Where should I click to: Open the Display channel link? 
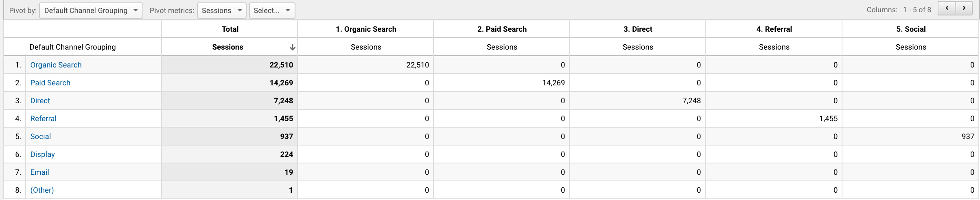pyautogui.click(x=42, y=154)
